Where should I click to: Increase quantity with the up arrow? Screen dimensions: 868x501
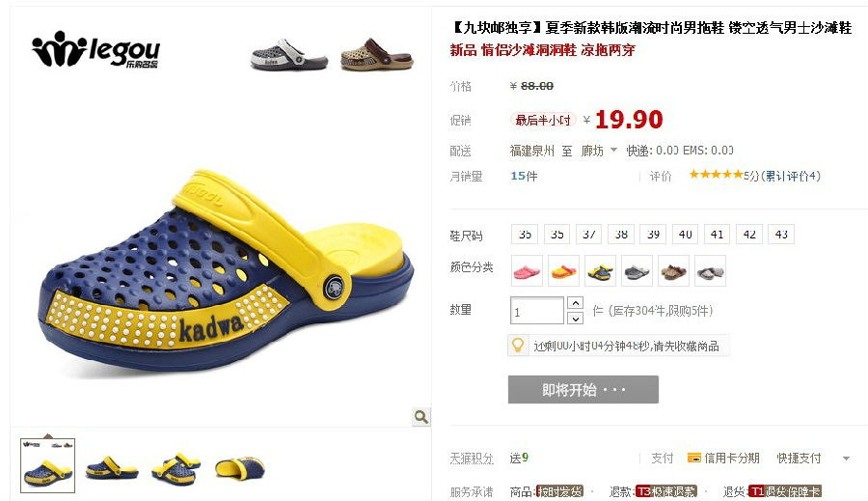pyautogui.click(x=576, y=303)
